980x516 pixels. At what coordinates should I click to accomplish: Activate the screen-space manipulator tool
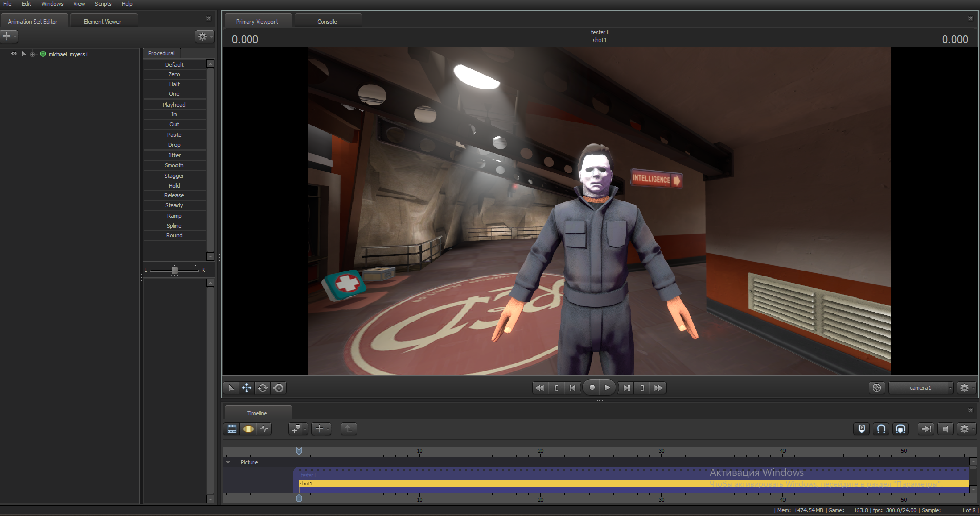click(x=279, y=388)
